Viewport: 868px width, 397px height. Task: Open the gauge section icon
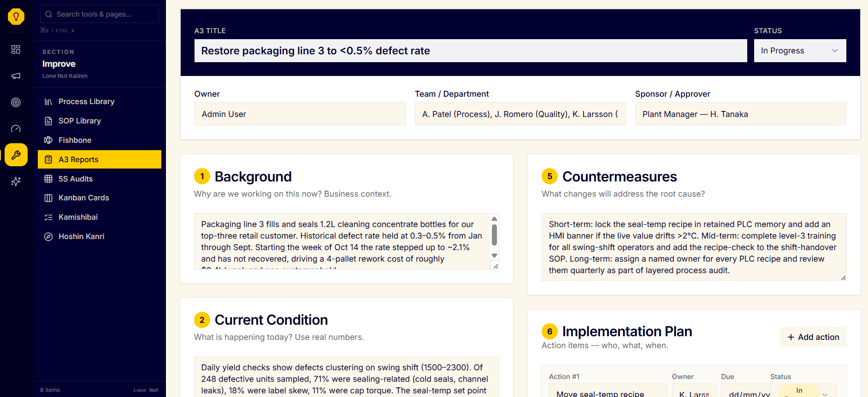click(x=16, y=129)
